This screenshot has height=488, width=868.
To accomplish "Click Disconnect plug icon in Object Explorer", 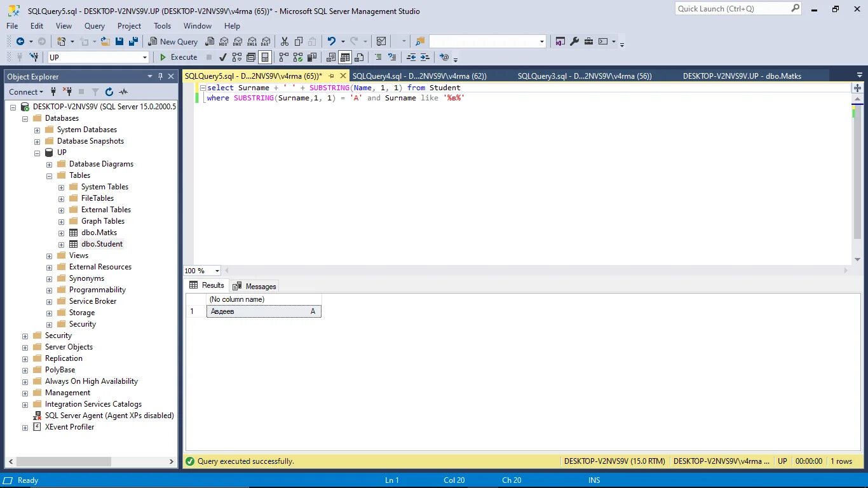I will (x=67, y=91).
